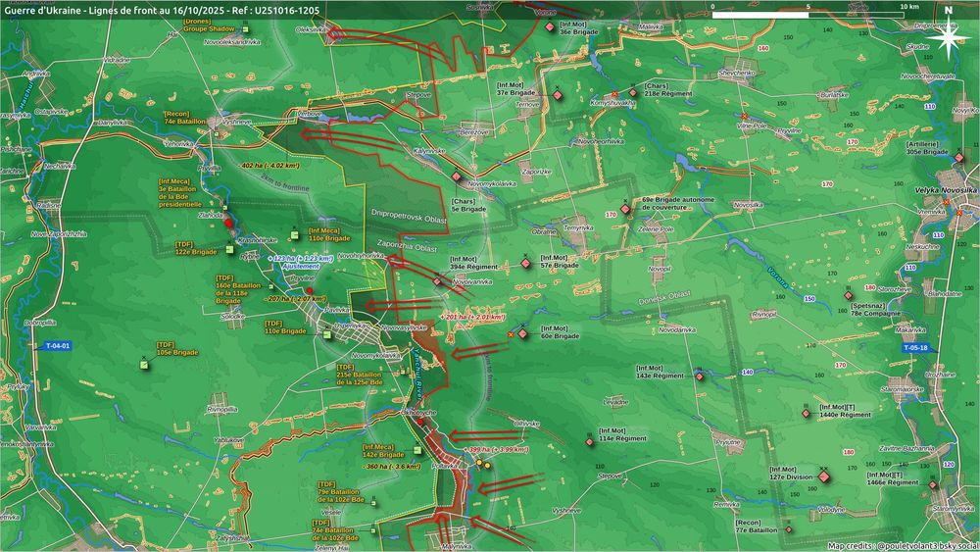980x552 pixels.
Task: Click the red dot at Zlahoda
Action: (228, 223)
